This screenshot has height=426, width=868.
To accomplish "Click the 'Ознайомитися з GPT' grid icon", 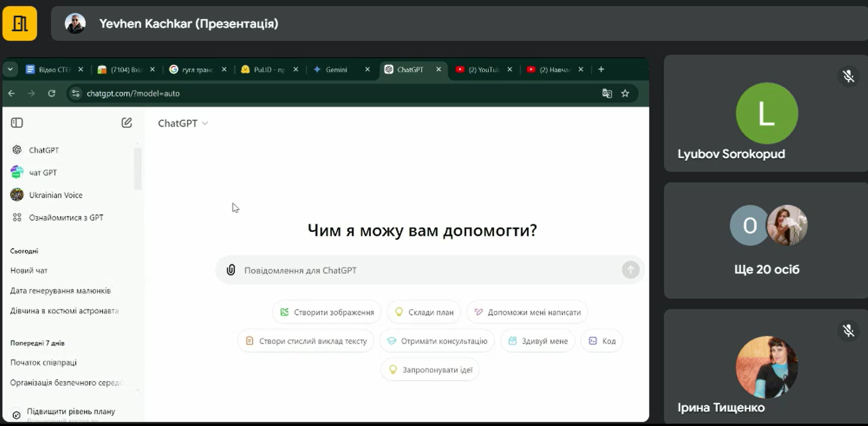I will pyautogui.click(x=17, y=218).
